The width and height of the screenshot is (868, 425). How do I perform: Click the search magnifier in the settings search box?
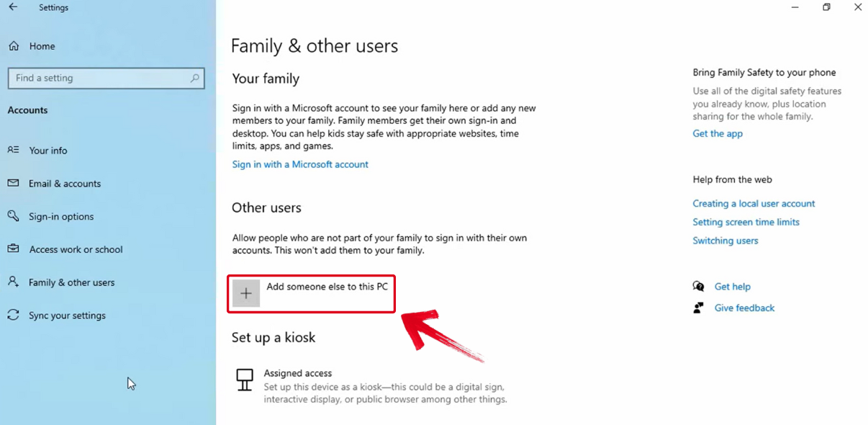pyautogui.click(x=195, y=78)
